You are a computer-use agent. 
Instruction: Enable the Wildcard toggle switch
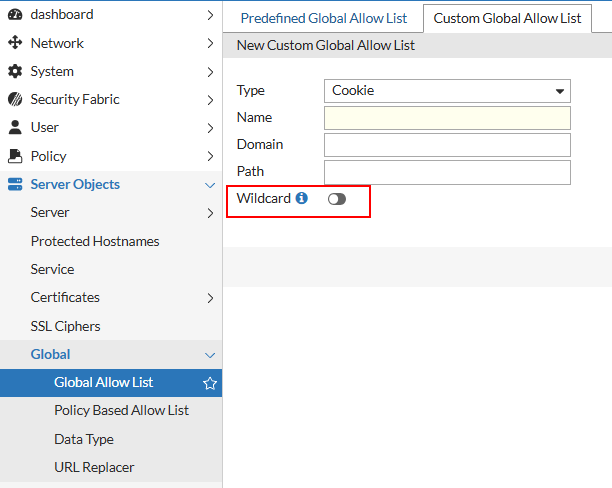[x=336, y=199]
